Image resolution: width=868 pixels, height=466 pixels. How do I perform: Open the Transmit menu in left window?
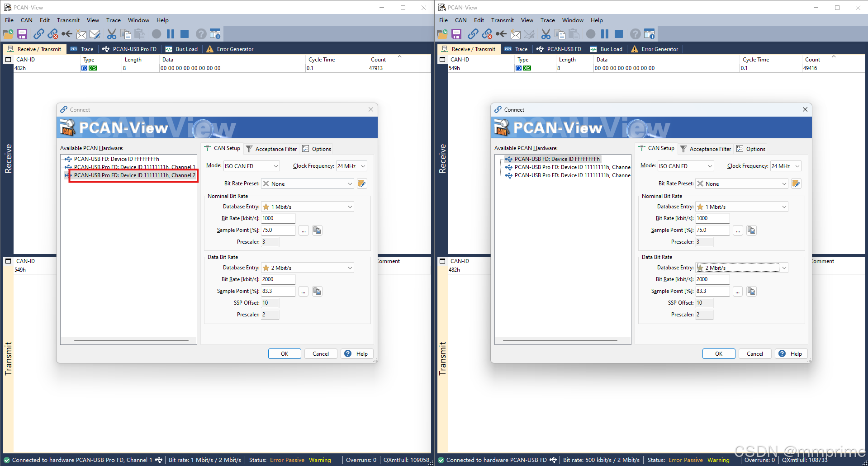[x=68, y=20]
